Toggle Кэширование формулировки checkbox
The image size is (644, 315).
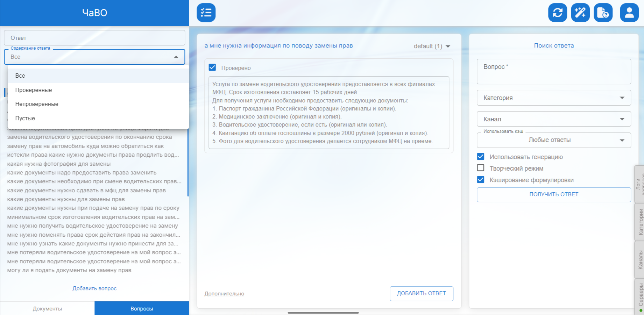pos(481,180)
